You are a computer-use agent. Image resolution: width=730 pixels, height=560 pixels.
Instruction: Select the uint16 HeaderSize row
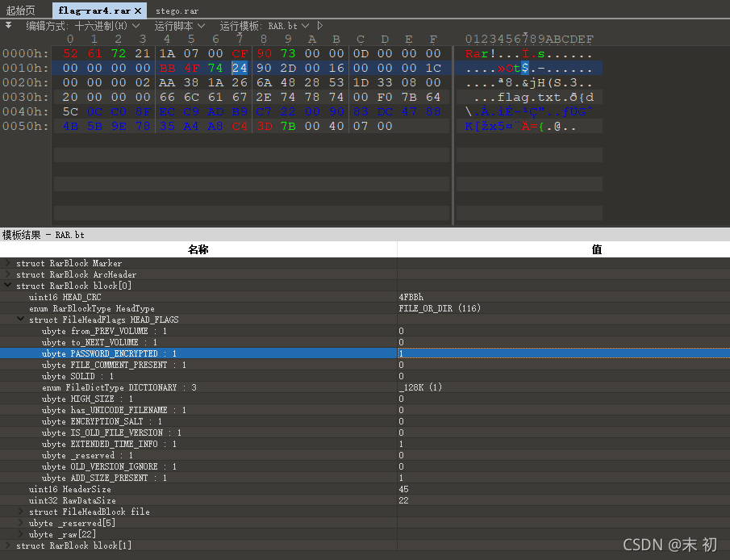tap(365, 489)
